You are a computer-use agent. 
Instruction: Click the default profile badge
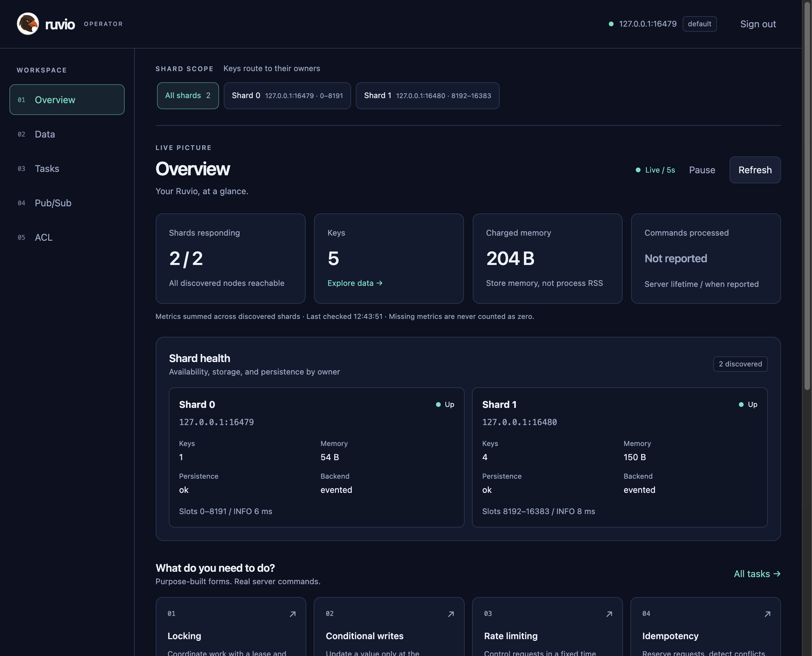[699, 24]
